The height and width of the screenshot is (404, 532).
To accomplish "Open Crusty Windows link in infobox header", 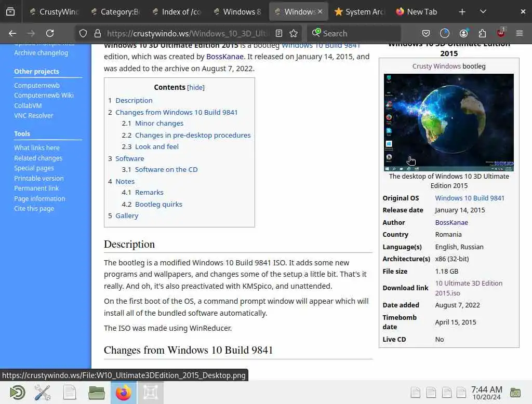I will (x=436, y=66).
